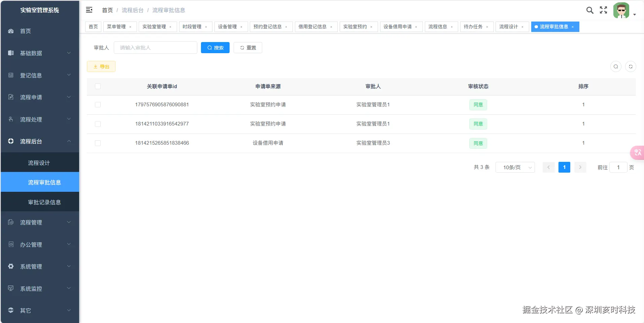The image size is (644, 323).
Task: Go to 首页 in the sidebar
Action: 40,31
